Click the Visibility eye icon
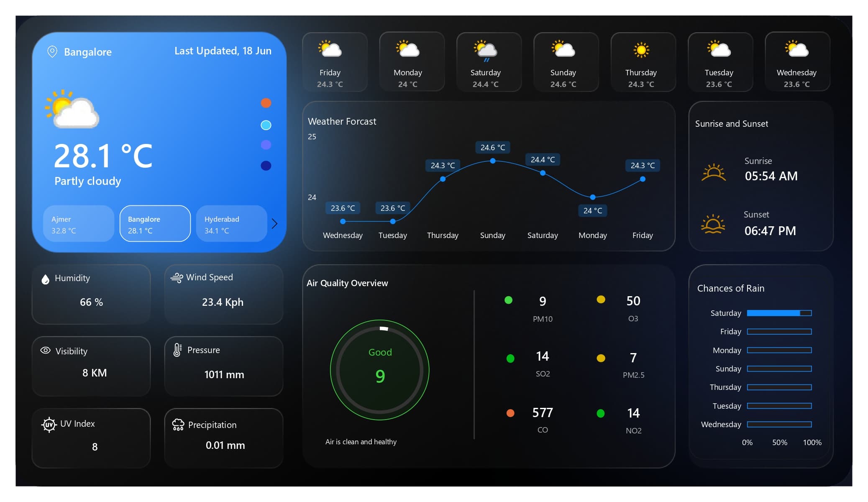 click(x=46, y=351)
